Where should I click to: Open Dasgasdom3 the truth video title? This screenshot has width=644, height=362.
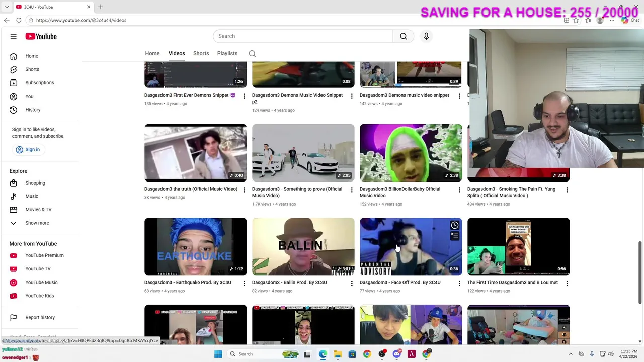coord(191,189)
